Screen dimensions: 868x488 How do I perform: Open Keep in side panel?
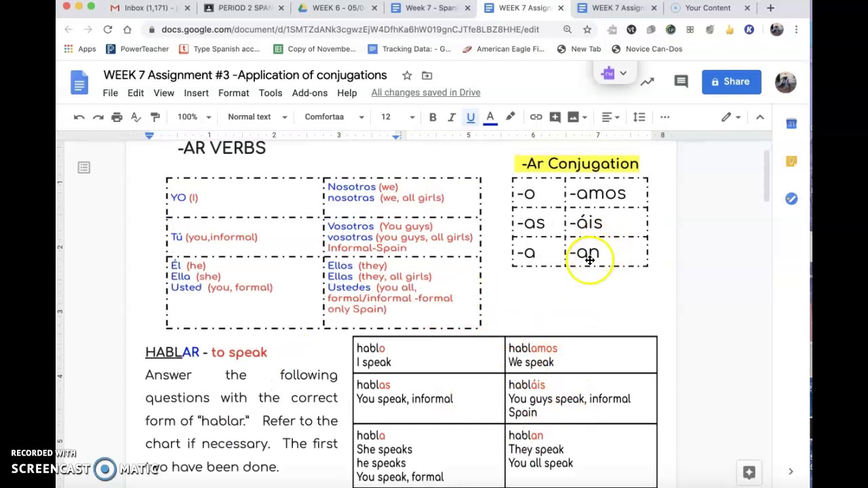(x=791, y=161)
